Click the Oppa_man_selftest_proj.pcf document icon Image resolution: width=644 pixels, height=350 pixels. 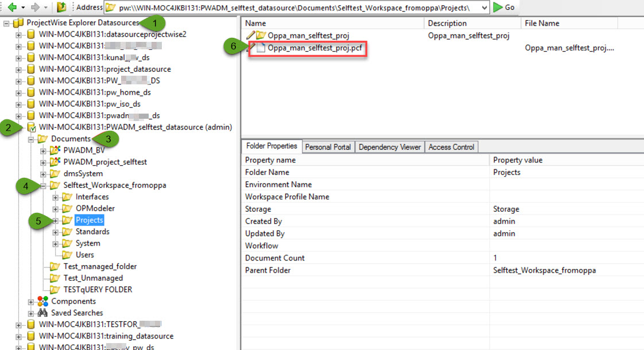261,48
